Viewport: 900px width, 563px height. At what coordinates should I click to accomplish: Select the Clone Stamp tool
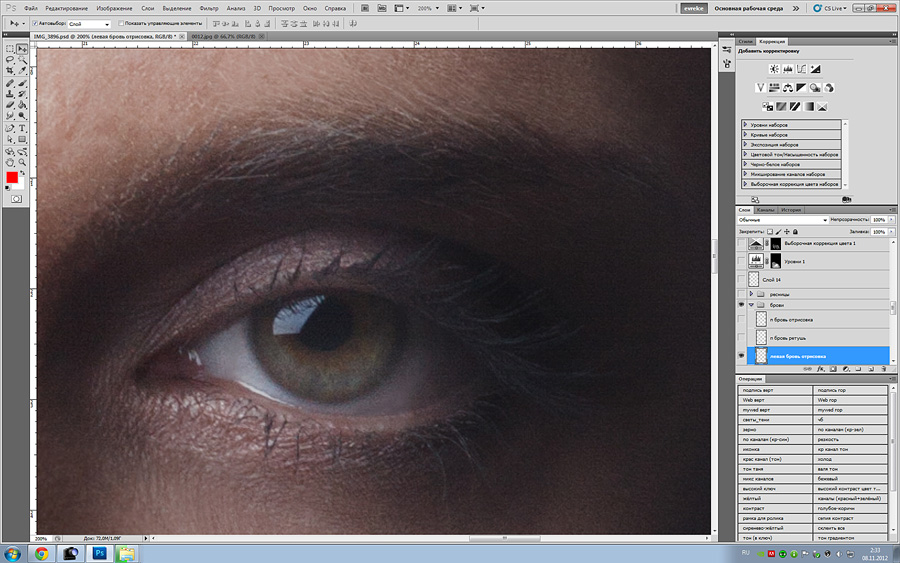[x=10, y=94]
